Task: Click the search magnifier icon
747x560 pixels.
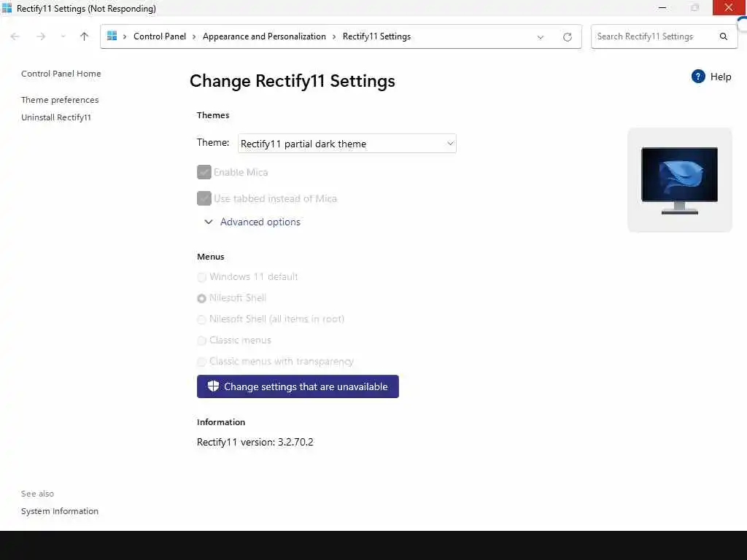Action: click(x=723, y=36)
